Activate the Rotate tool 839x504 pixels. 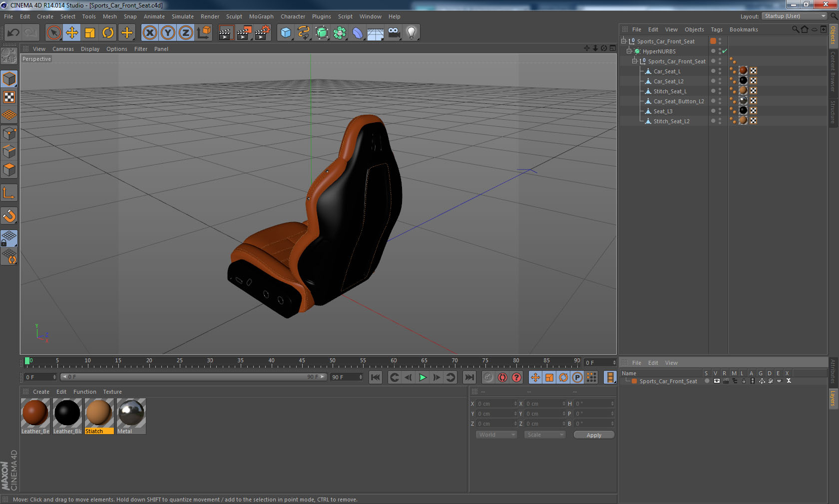click(x=108, y=33)
